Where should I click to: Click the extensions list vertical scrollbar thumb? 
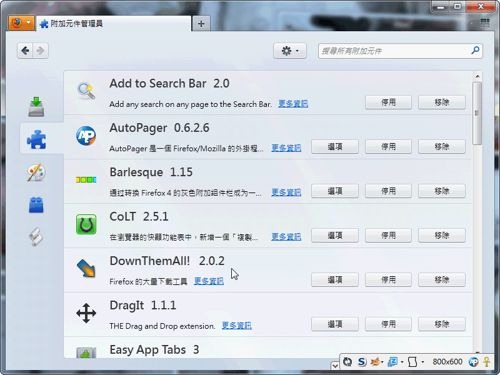click(477, 113)
